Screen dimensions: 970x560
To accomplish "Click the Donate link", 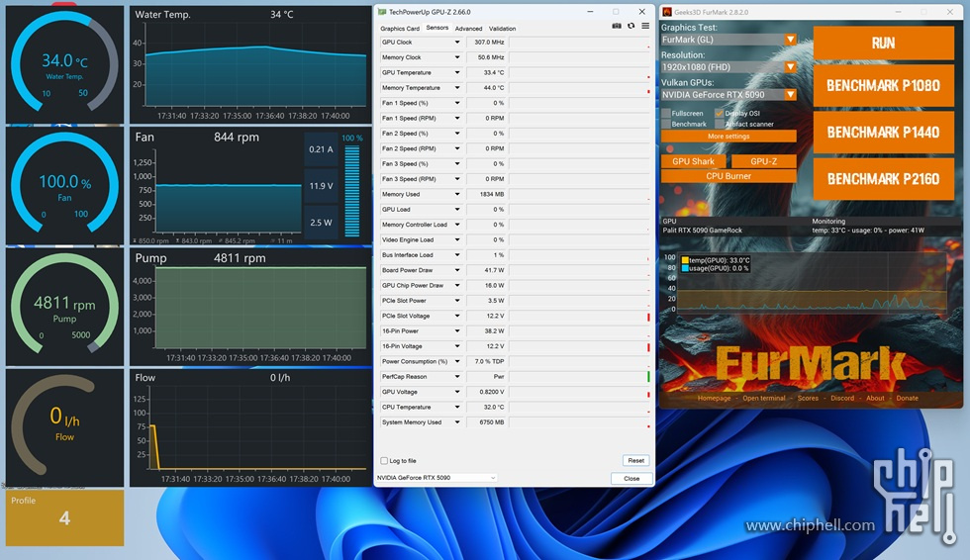I will [908, 398].
